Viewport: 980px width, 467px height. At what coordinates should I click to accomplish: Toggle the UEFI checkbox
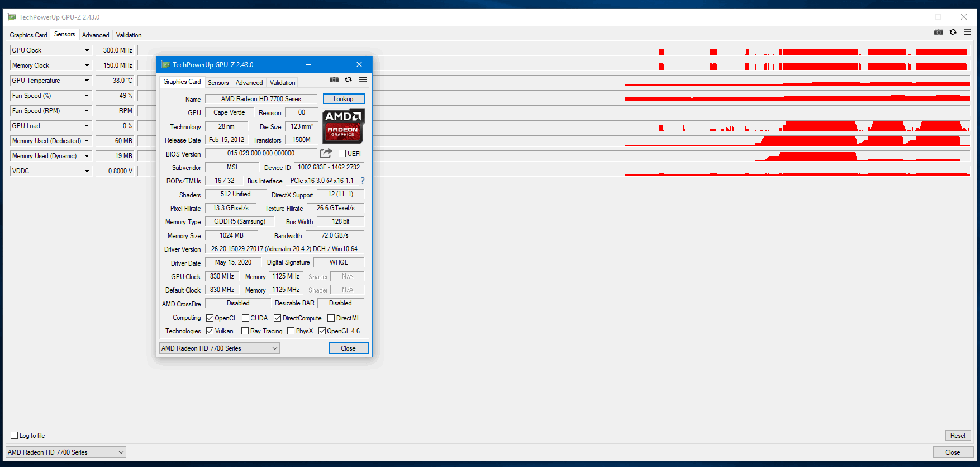click(342, 153)
